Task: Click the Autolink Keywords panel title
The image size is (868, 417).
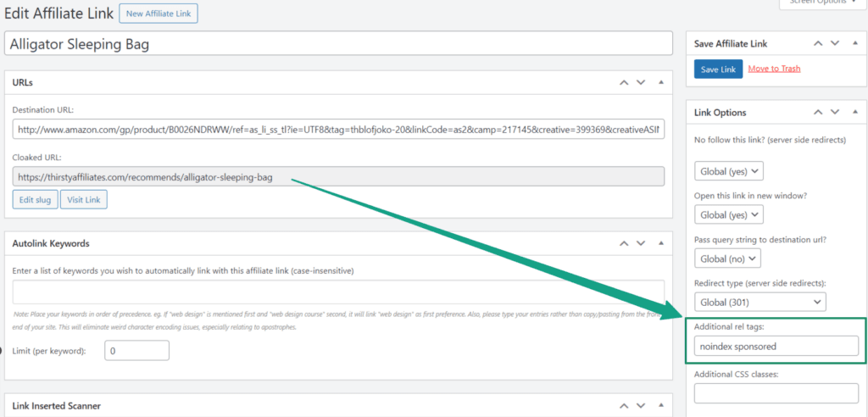Action: point(51,243)
